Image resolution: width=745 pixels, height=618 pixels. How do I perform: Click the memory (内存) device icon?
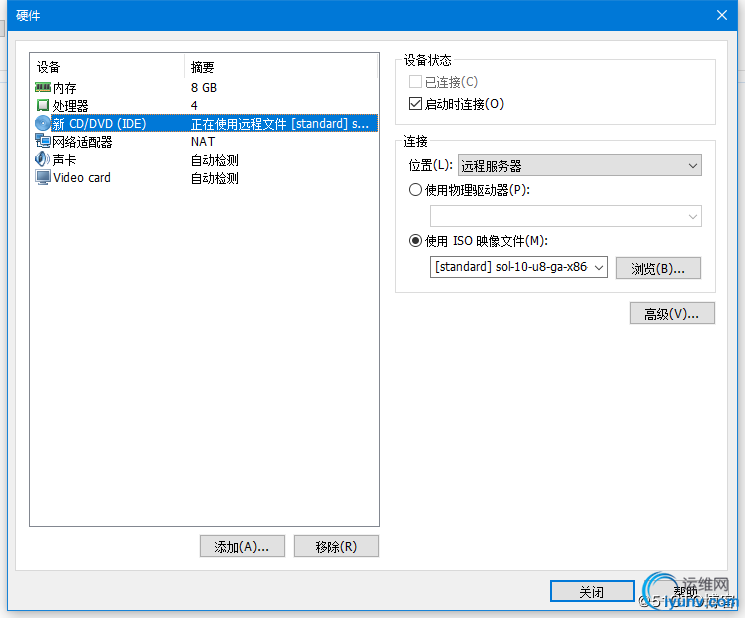[43, 87]
